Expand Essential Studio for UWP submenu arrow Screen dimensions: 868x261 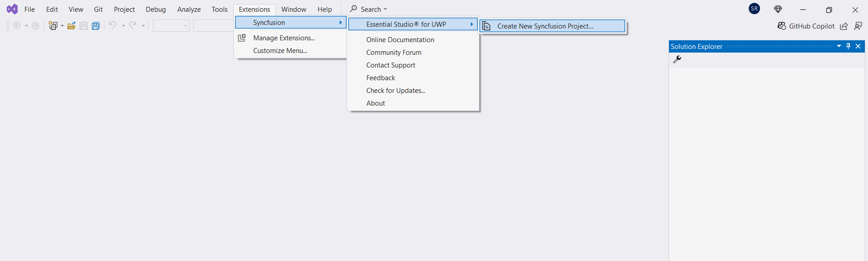pos(472,24)
